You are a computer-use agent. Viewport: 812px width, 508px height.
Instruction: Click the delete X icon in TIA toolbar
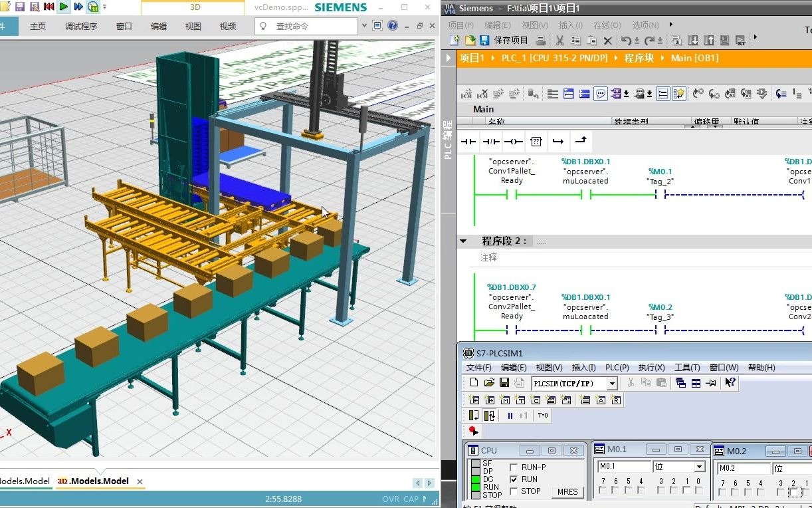point(608,41)
